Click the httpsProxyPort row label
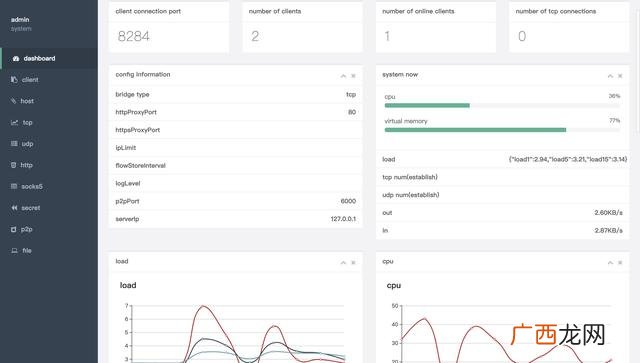Screen dimensions: 640x363 click(138, 130)
